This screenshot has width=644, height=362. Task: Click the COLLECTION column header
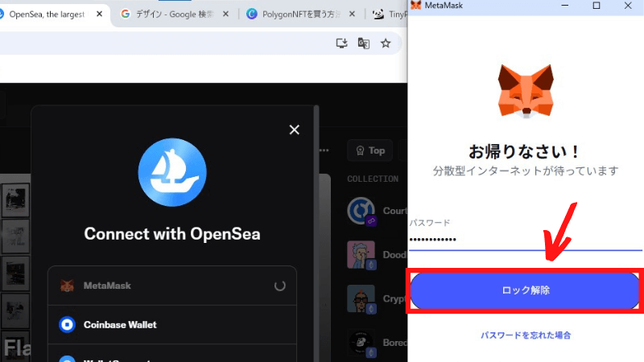[x=373, y=179]
